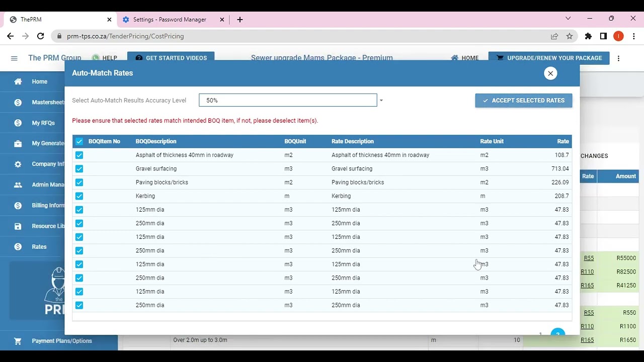Click the HOME link in top bar
The height and width of the screenshot is (362, 644).
(x=465, y=58)
